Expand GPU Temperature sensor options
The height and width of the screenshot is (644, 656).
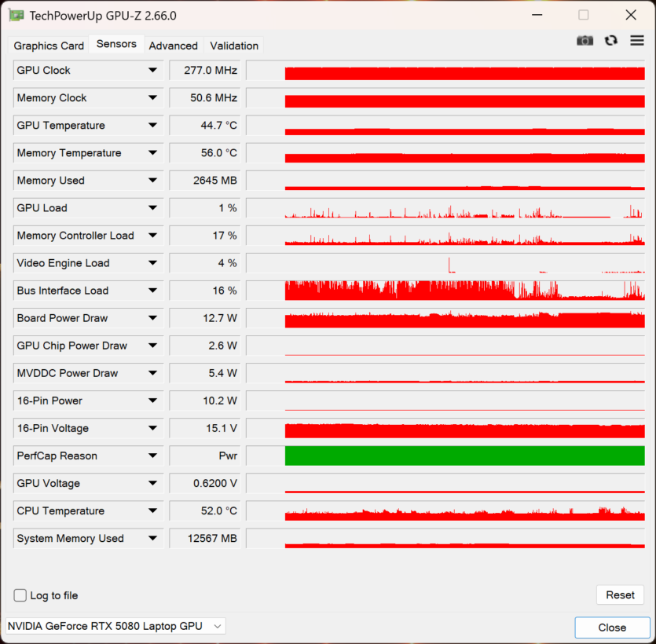152,126
